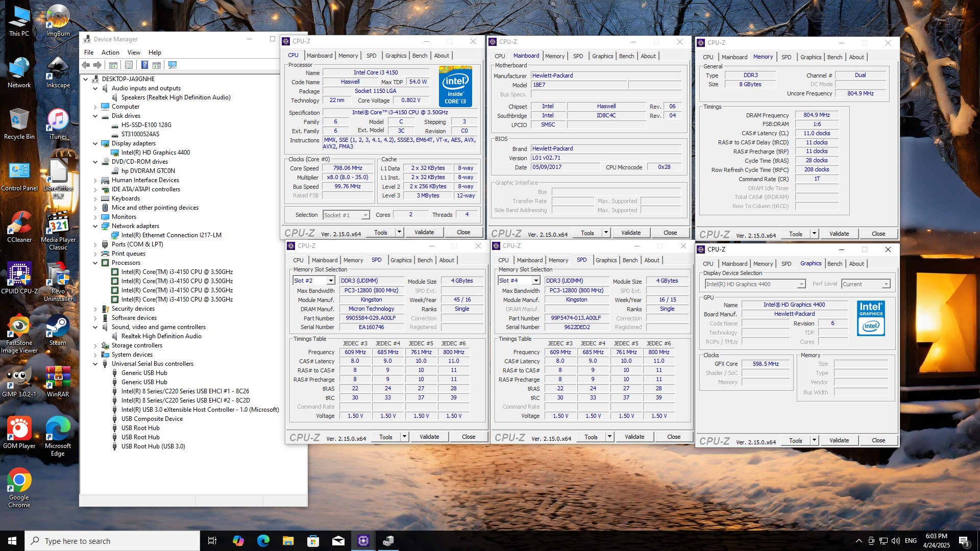Select Intel(R) Ethernet Connection I217-LM
The height and width of the screenshot is (551, 980).
(x=171, y=235)
